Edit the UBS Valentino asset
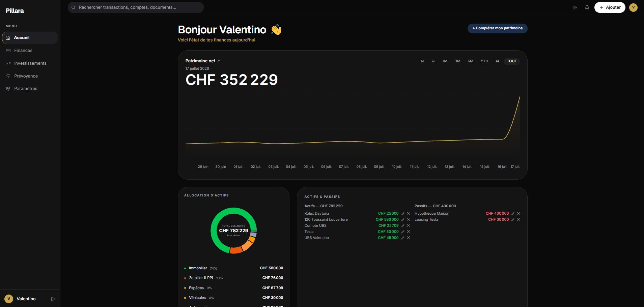This screenshot has width=644, height=307. [x=402, y=238]
